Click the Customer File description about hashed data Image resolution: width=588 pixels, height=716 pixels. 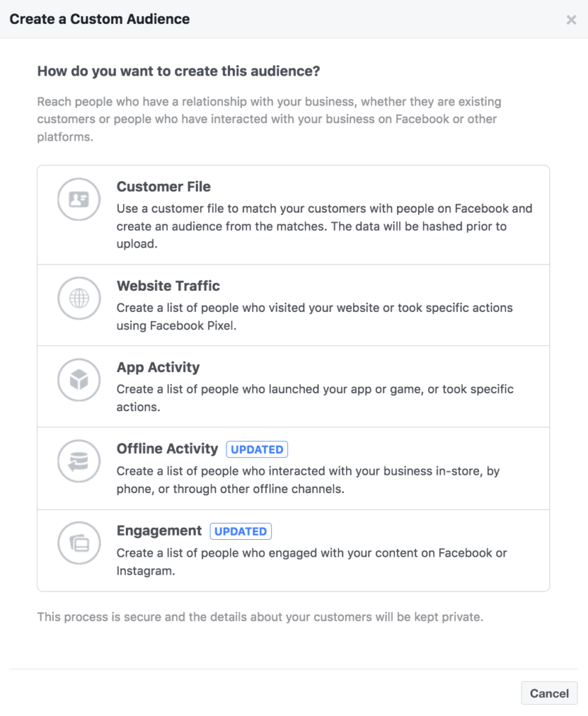(x=324, y=227)
